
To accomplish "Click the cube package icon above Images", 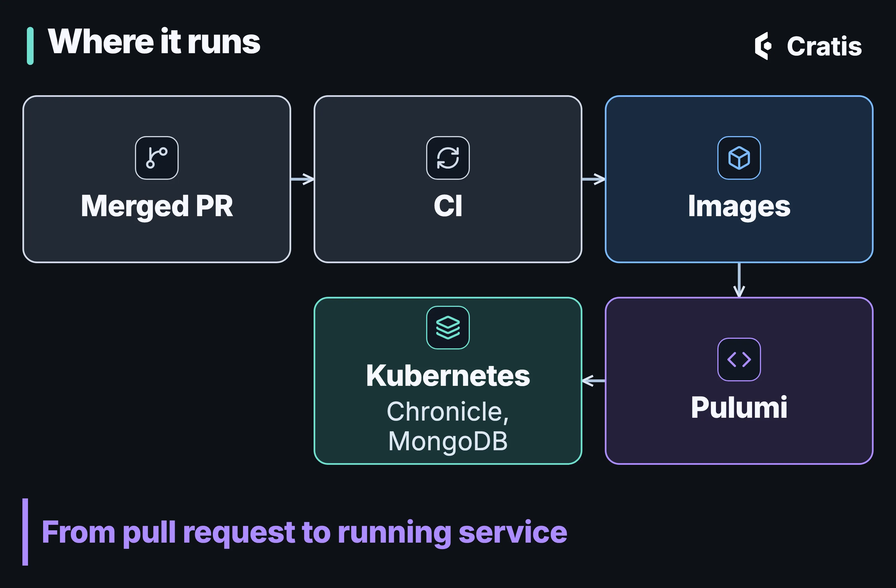I will (x=739, y=158).
